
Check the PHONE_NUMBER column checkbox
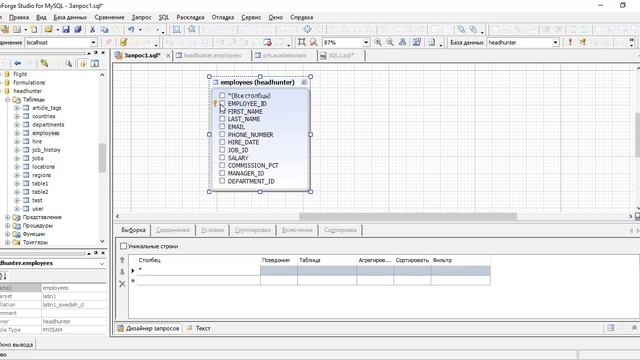pyautogui.click(x=222, y=134)
